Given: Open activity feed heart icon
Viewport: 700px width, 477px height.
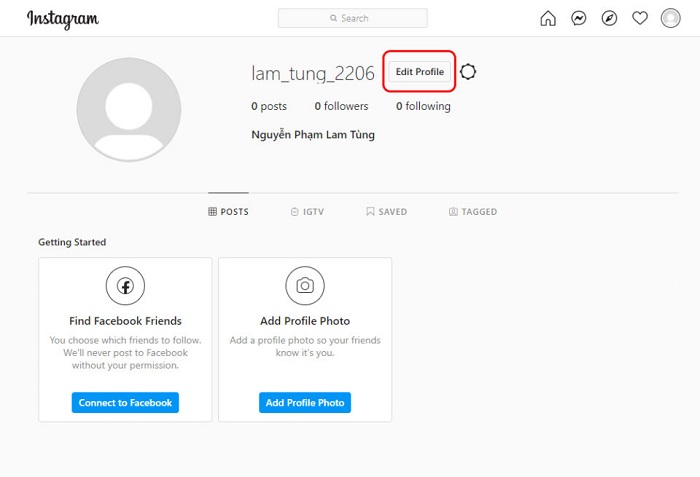Looking at the screenshot, I should 640,18.
